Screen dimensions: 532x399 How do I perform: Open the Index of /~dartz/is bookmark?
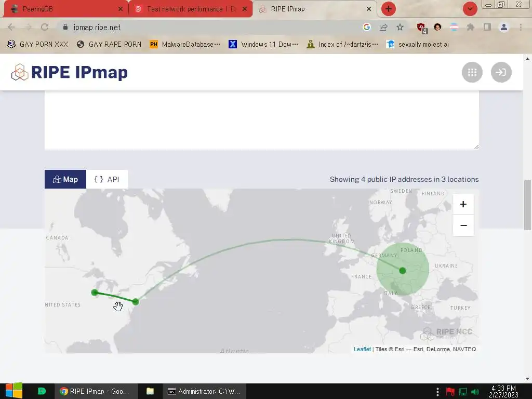coord(342,44)
